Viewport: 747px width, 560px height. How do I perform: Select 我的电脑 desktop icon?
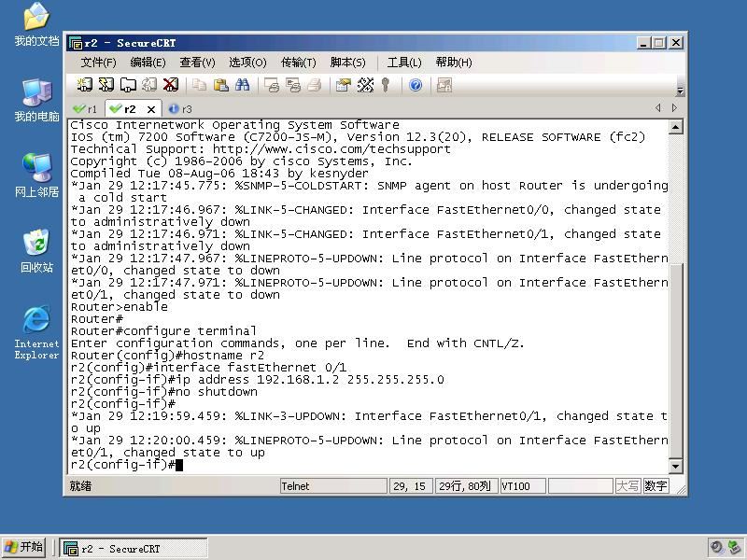[36, 100]
